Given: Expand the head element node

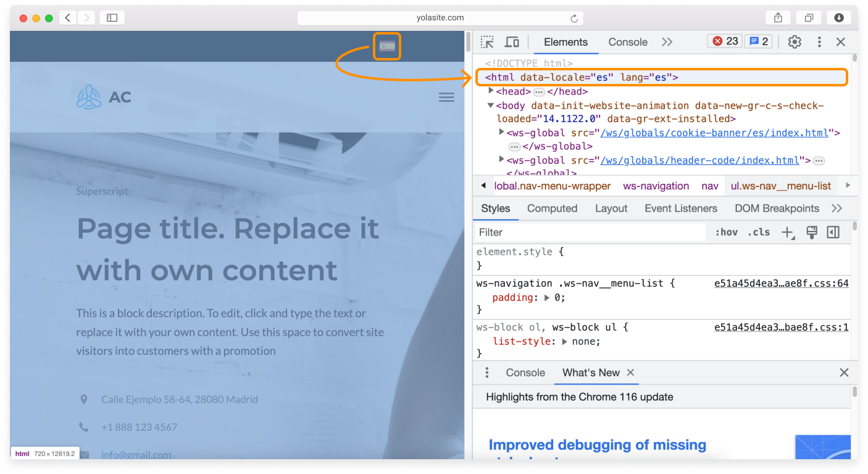Looking at the screenshot, I should click(x=491, y=91).
